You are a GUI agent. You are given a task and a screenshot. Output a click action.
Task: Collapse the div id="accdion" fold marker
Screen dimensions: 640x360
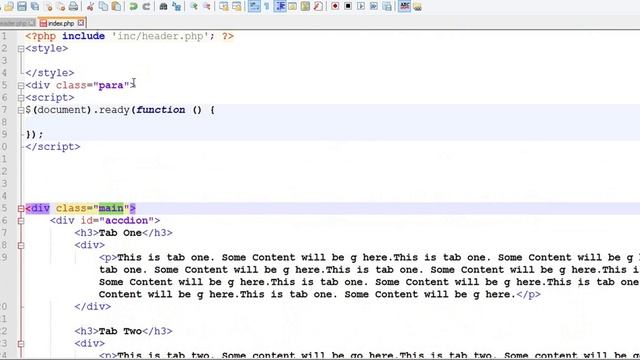tap(21, 221)
